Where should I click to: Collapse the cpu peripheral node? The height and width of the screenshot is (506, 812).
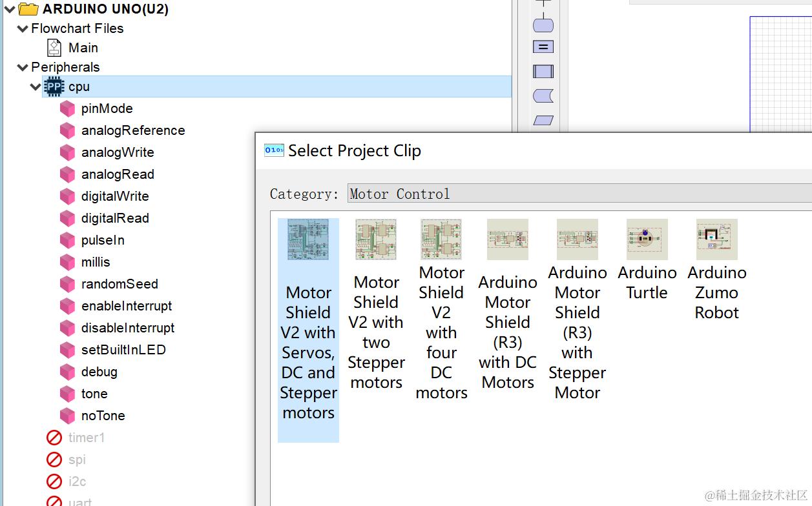pyautogui.click(x=36, y=86)
